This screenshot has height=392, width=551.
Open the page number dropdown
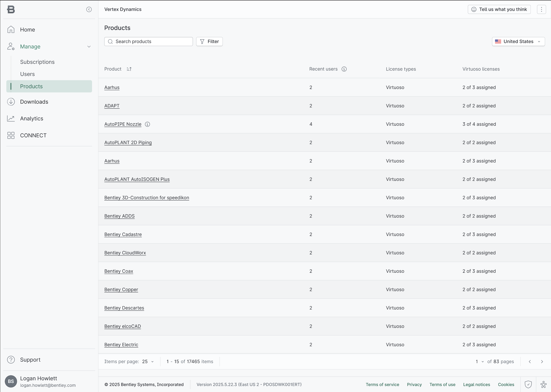480,362
